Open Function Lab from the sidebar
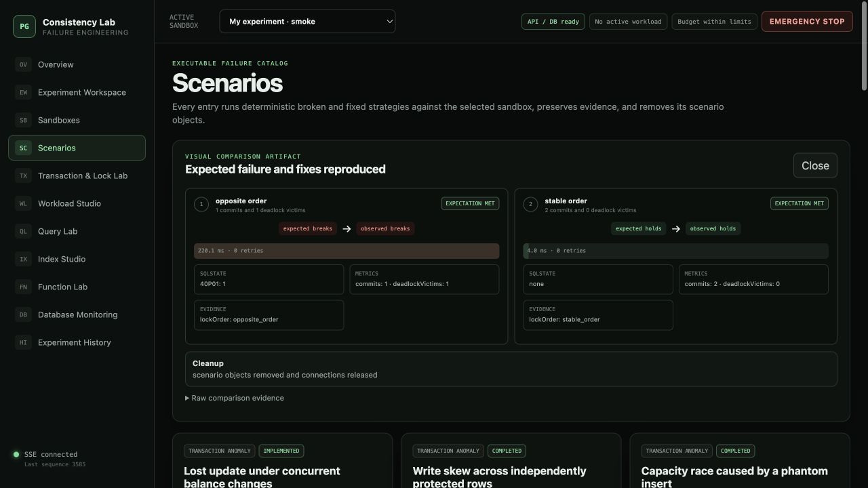 [77, 287]
